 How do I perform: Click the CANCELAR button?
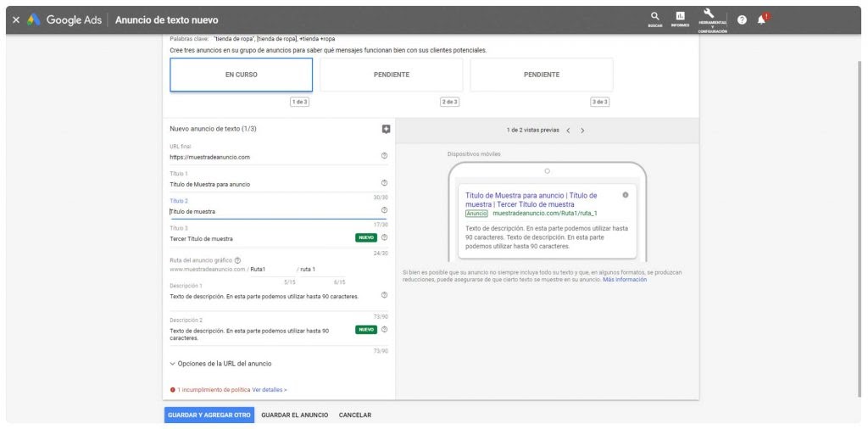pos(355,415)
